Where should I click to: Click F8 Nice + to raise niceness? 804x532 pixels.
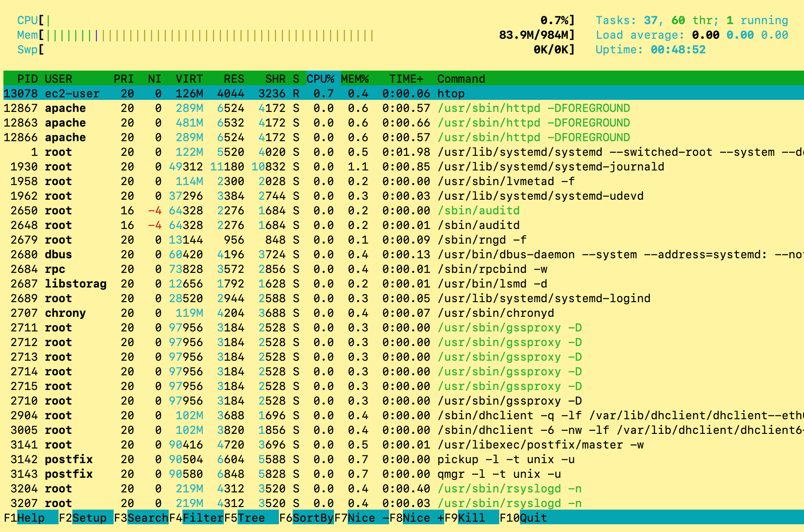(x=417, y=517)
